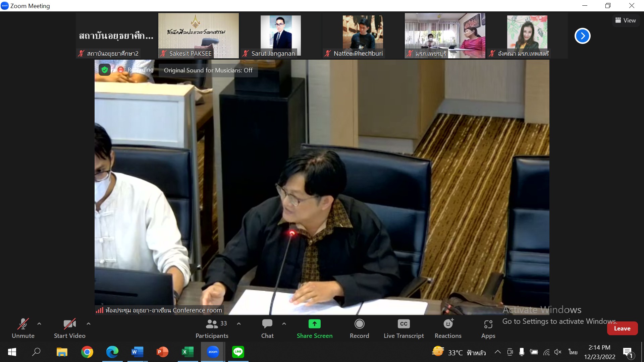This screenshot has width=644, height=362.
Task: Select Sarut Janganan video thumbnail
Action: (281, 36)
